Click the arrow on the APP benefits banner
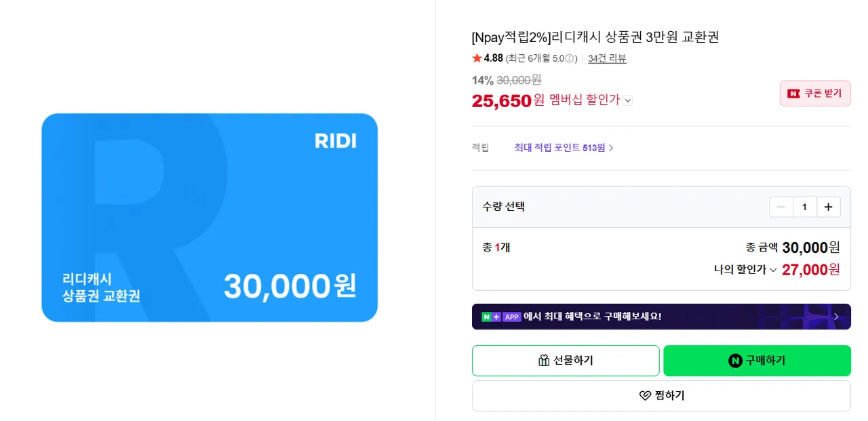 coord(836,317)
